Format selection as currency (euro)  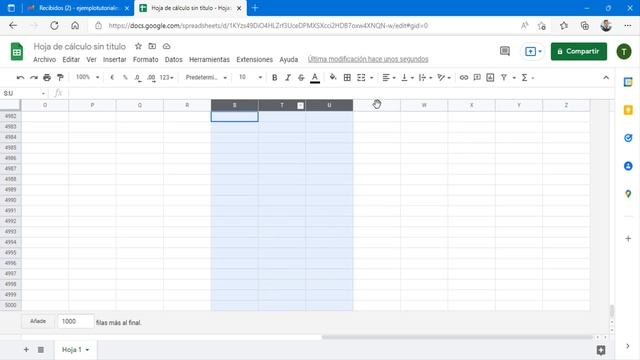coord(112,78)
